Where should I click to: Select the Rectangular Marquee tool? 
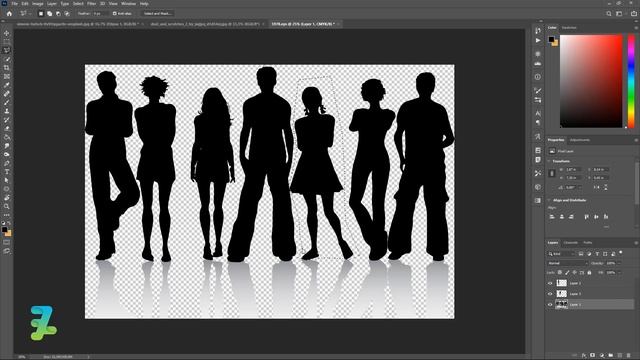[x=7, y=42]
